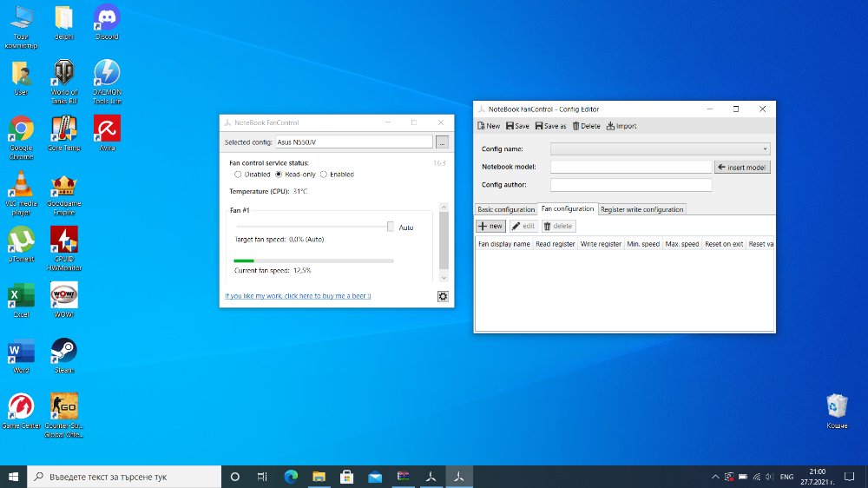Click the Notebook model input field
Image resolution: width=868 pixels, height=488 pixels.
pos(630,167)
